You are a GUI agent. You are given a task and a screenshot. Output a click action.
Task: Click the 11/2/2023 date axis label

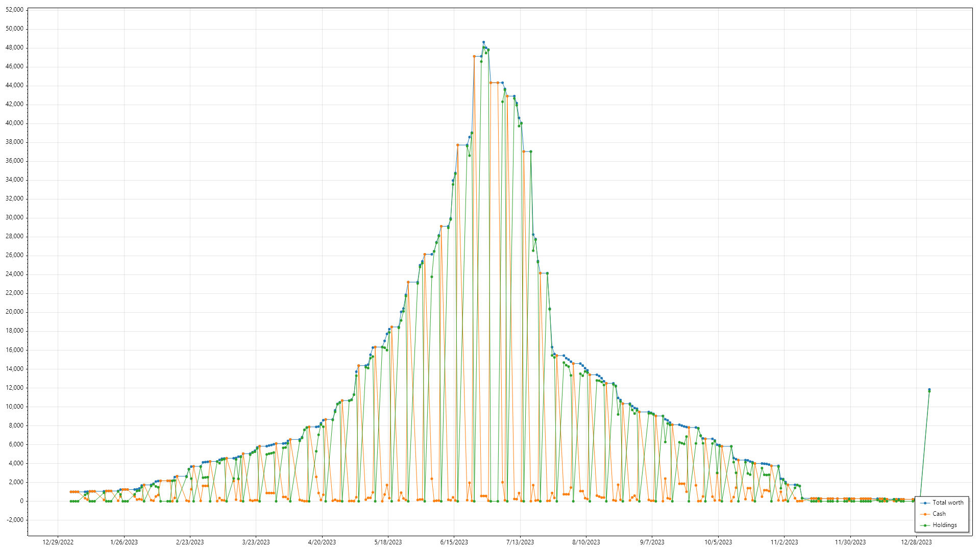tap(785, 542)
